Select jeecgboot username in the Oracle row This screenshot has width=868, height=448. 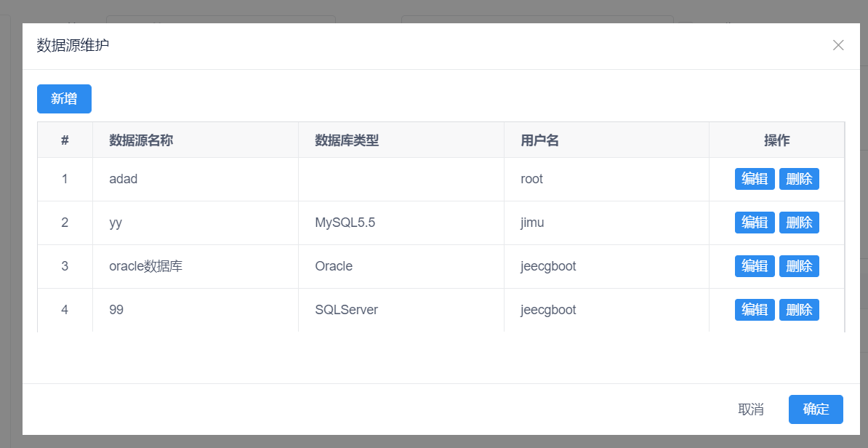click(607, 267)
